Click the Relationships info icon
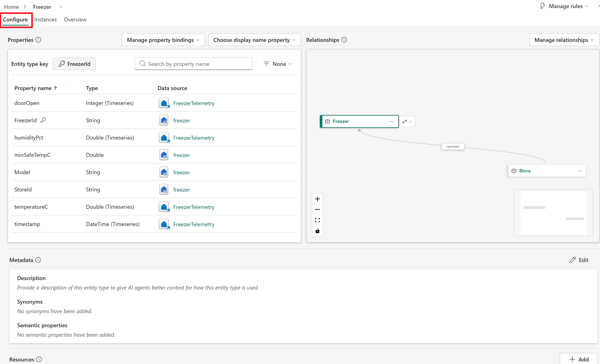This screenshot has height=364, width=600. point(344,40)
